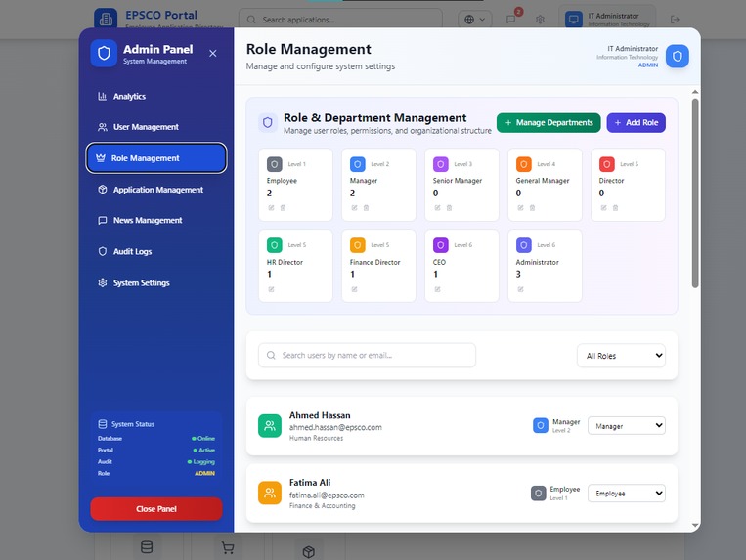The width and height of the screenshot is (746, 560).
Task: Click the System Status database icon
Action: [x=103, y=424]
